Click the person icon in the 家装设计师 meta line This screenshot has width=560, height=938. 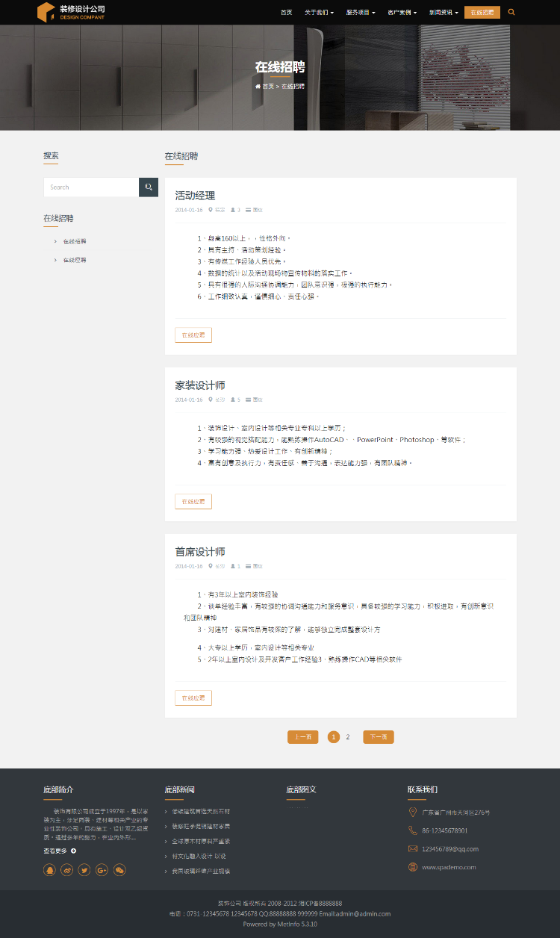pyautogui.click(x=234, y=400)
